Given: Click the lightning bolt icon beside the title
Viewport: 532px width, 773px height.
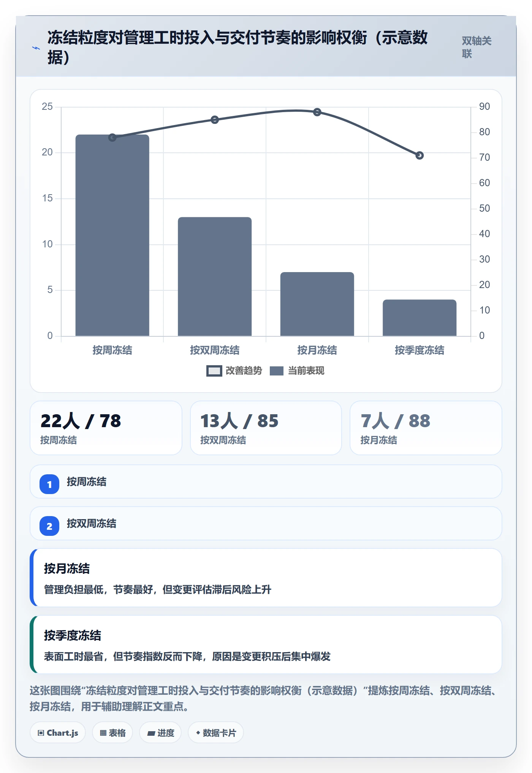Looking at the screenshot, I should 36,48.
